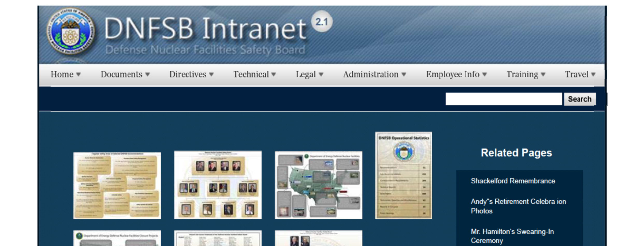Viewport: 644px width, 246px height.
Task: Open the Closure Projects thumbnail
Action: click(117, 238)
